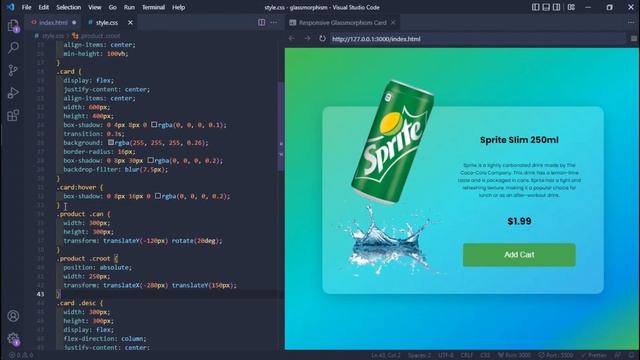This screenshot has height=360, width=640.
Task: Toggle bottom panel layout button
Action: pos(546,7)
